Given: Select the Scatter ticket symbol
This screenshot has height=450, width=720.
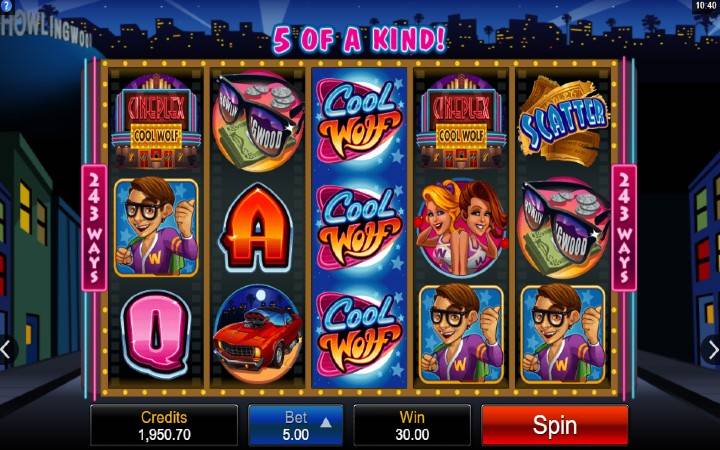Looking at the screenshot, I should click(x=563, y=120).
